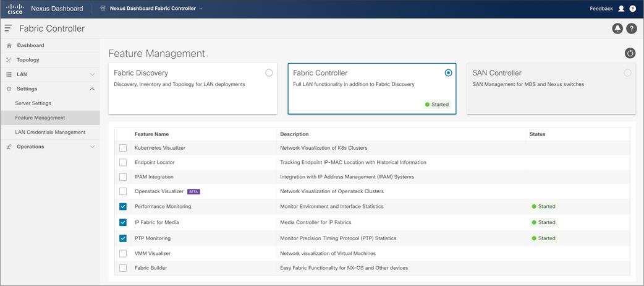
Task: Open the notifications bell icon
Action: [617, 28]
